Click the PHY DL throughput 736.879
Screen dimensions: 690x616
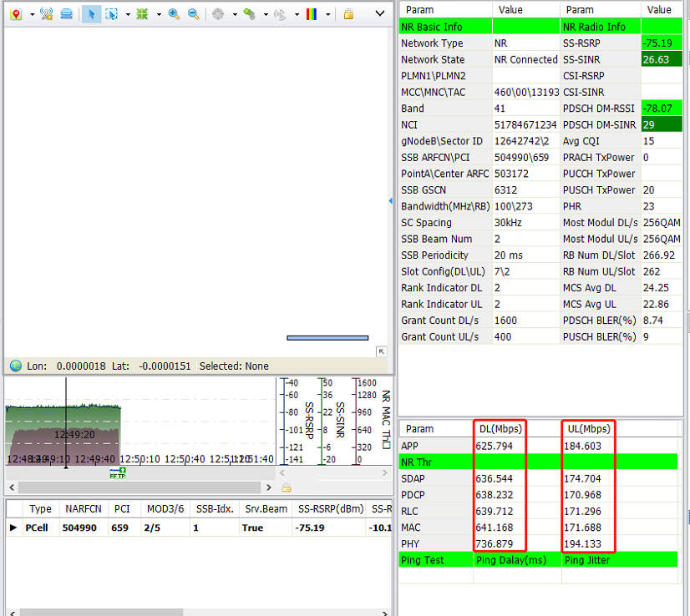[495, 544]
